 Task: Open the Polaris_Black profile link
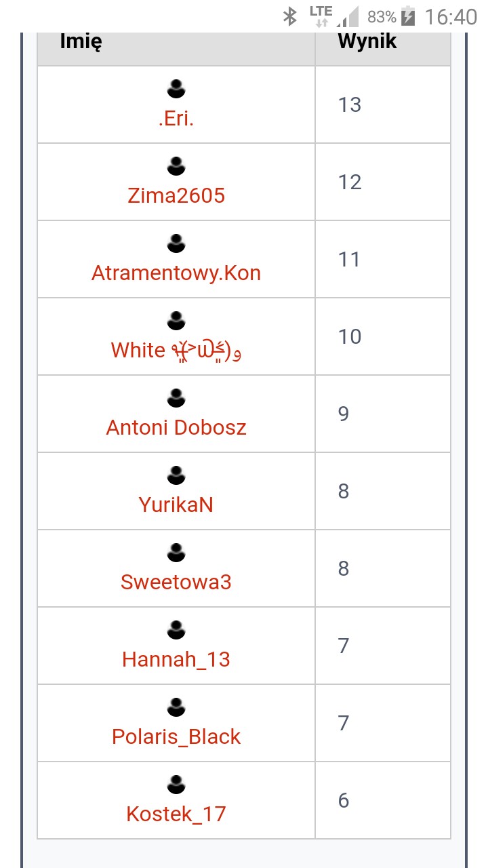(x=176, y=737)
